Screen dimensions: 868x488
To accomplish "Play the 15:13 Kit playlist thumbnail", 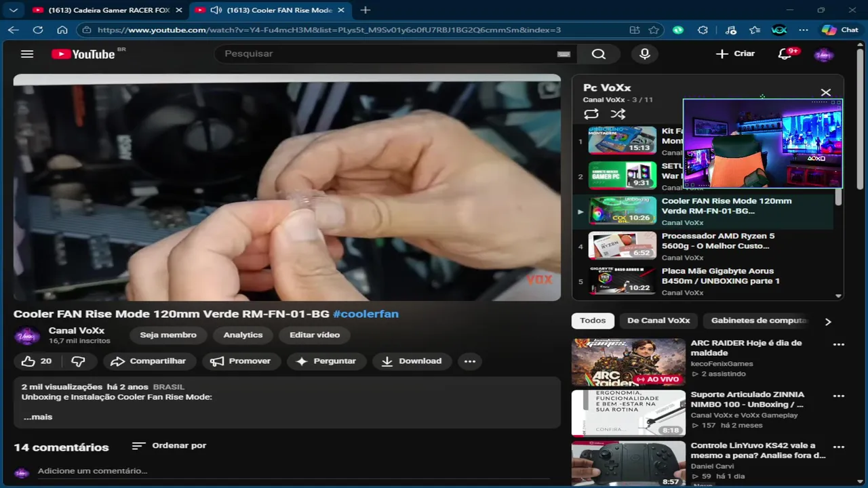I will 622,140.
